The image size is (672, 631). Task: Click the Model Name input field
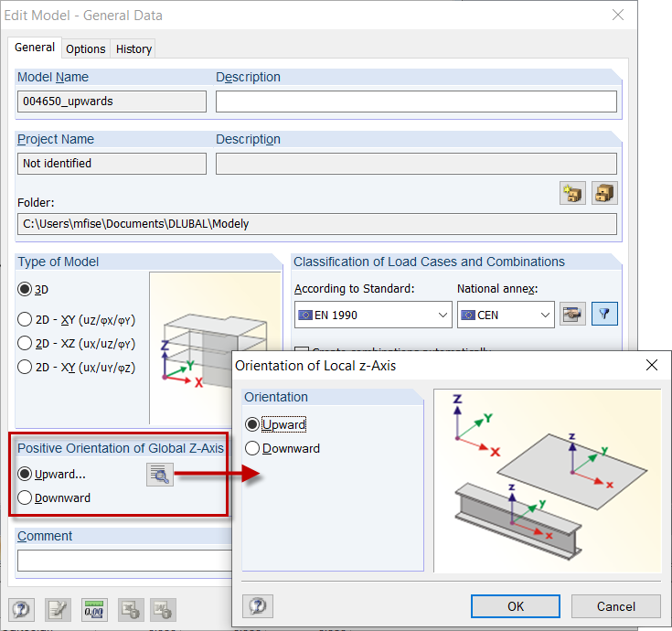(x=112, y=102)
